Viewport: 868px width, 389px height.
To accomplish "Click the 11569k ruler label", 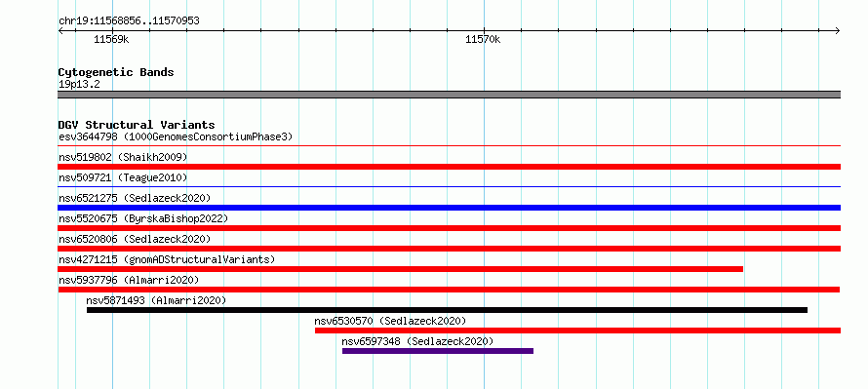I will click(x=111, y=39).
